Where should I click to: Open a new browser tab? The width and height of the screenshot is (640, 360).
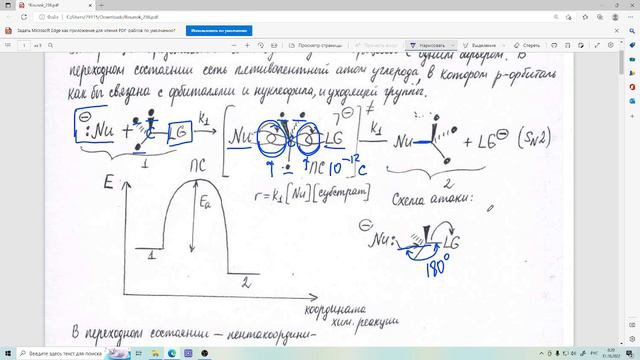101,5
